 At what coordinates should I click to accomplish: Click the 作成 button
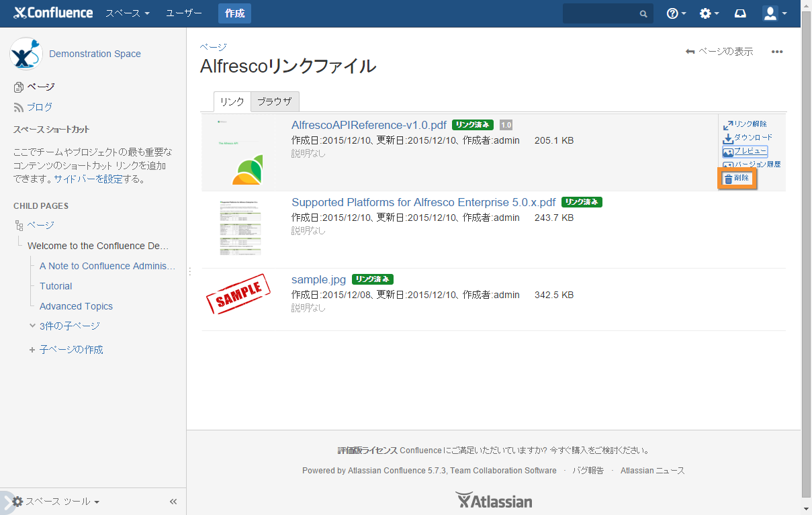point(234,13)
